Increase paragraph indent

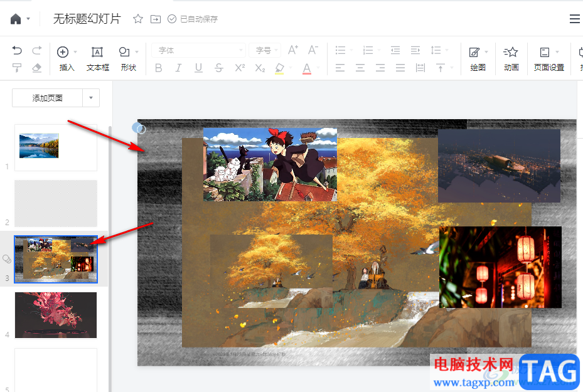(x=415, y=50)
